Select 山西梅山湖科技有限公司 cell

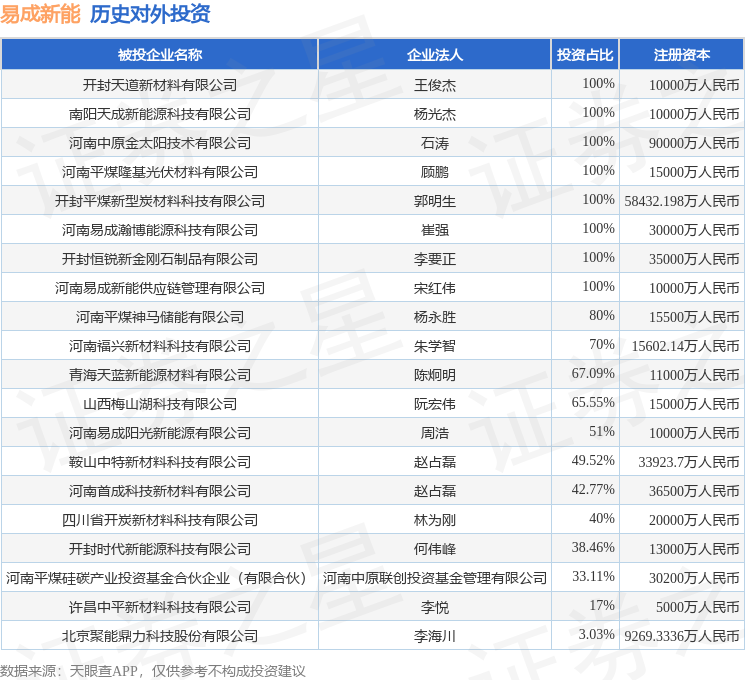click(x=160, y=404)
